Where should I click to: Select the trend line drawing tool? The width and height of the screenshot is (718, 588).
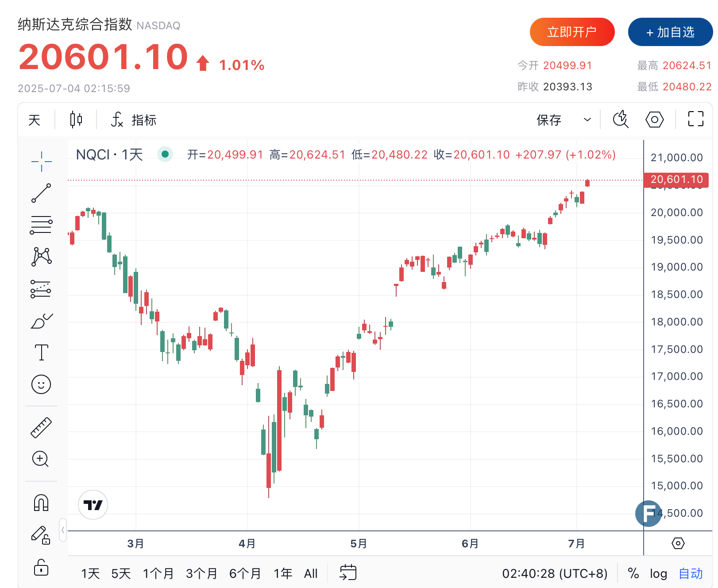pos(41,193)
